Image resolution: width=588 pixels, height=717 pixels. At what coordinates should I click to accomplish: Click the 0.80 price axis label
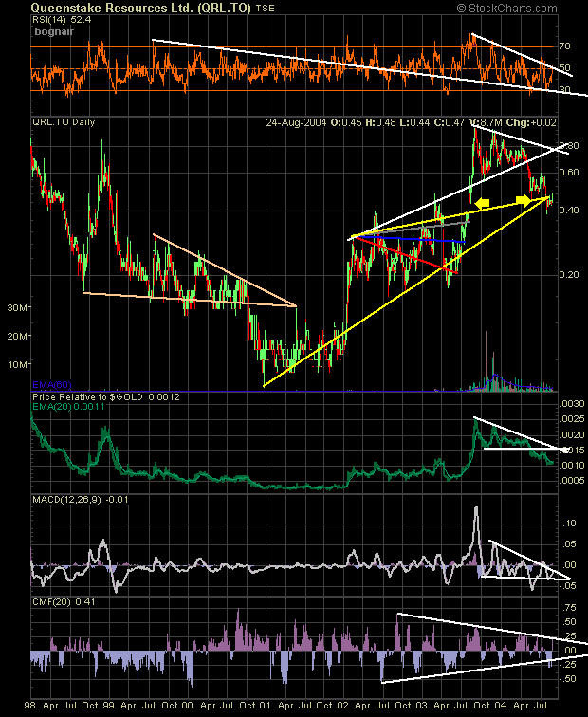569,146
